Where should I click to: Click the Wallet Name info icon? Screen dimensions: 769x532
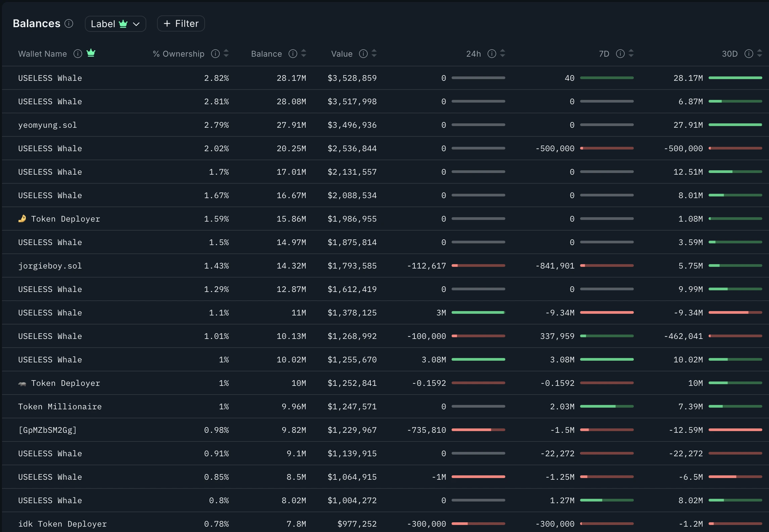[x=78, y=54]
